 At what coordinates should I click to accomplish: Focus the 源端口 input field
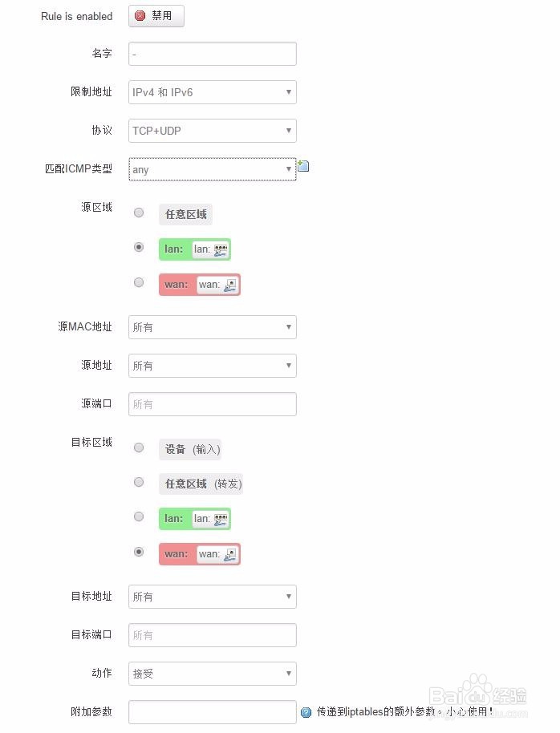213,404
